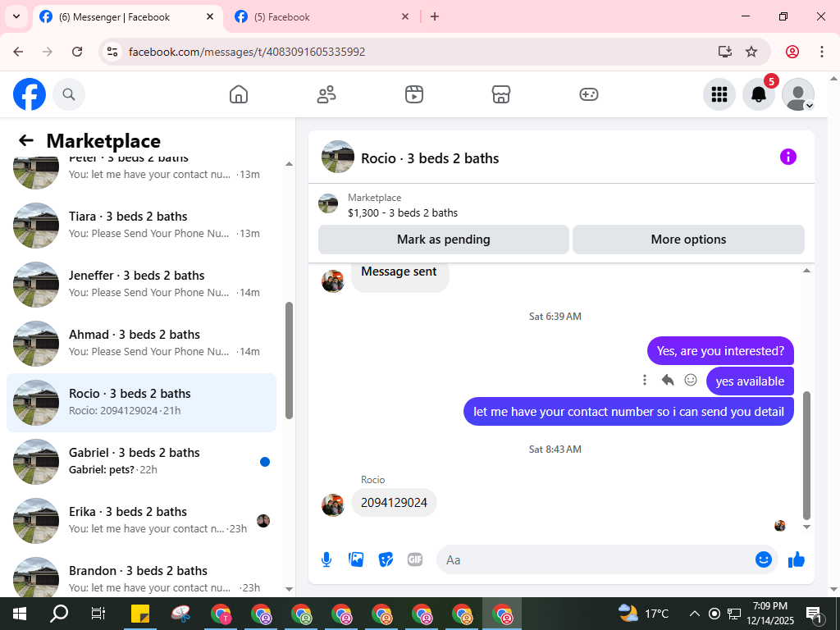Bookmark this page star icon

pos(751,52)
